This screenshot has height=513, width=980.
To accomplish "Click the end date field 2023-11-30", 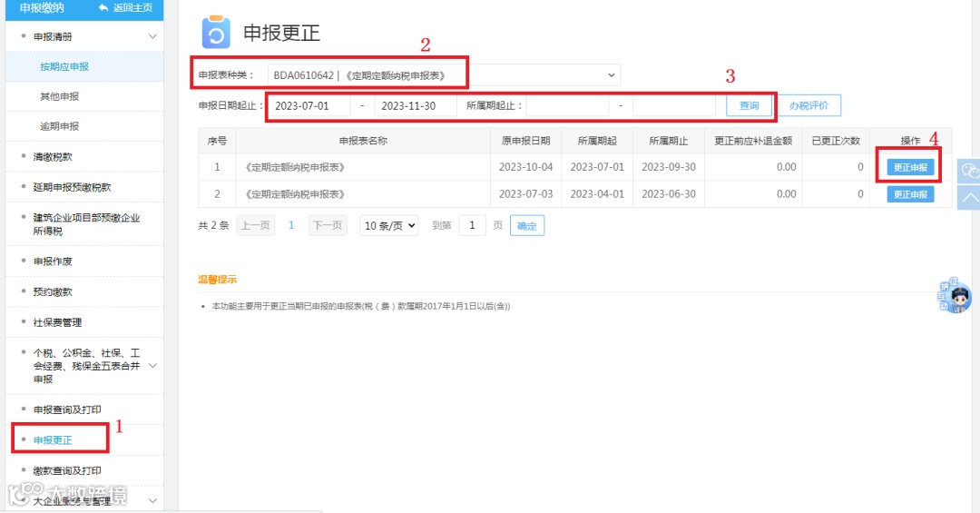I will tap(415, 105).
